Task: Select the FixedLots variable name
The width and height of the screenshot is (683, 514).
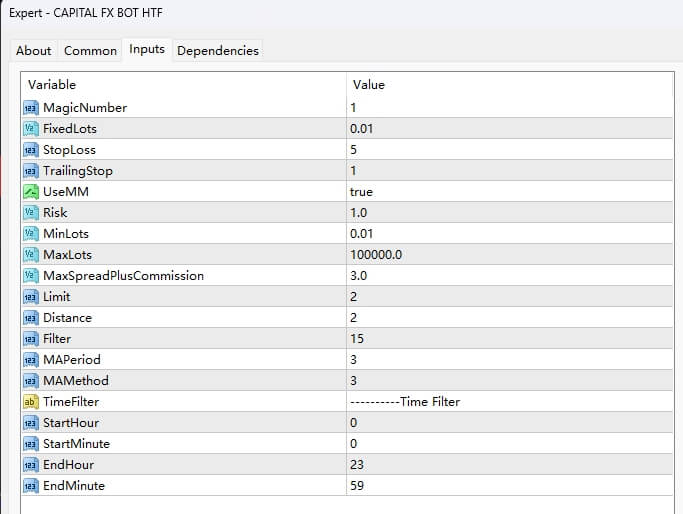Action: (70, 128)
